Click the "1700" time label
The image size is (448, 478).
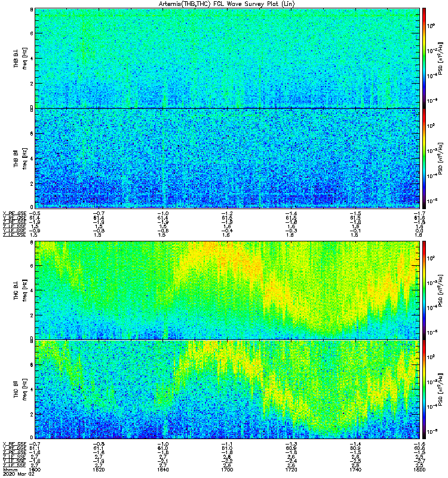pyautogui.click(x=227, y=470)
